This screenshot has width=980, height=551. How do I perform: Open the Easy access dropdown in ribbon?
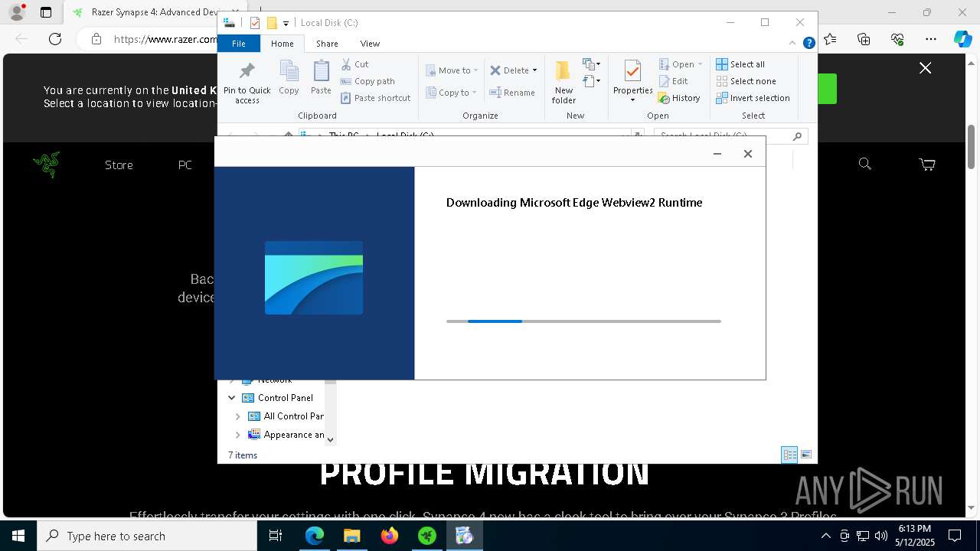pyautogui.click(x=591, y=81)
